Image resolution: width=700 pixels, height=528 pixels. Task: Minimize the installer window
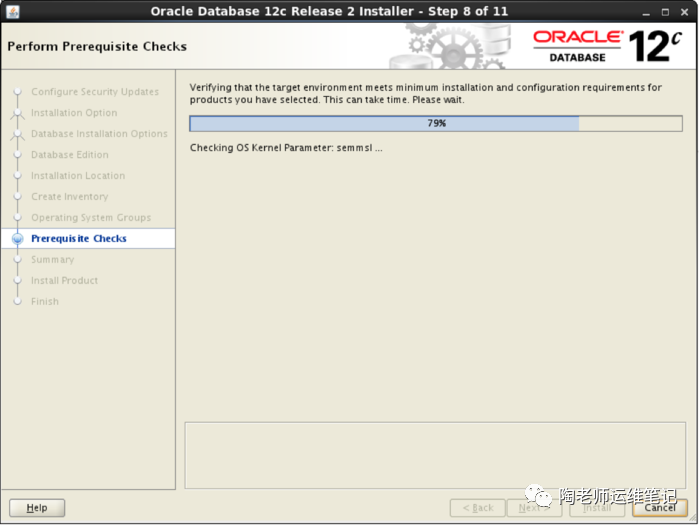pos(646,12)
